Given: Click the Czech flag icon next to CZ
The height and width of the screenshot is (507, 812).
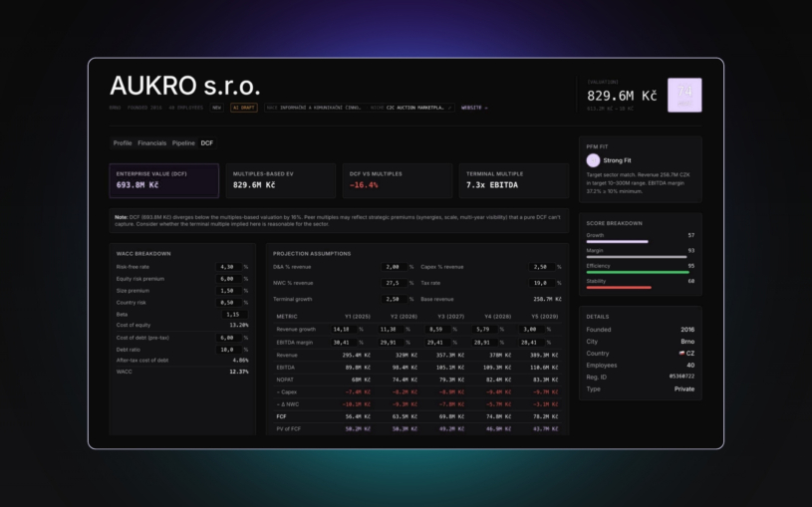Looking at the screenshot, I should [681, 354].
